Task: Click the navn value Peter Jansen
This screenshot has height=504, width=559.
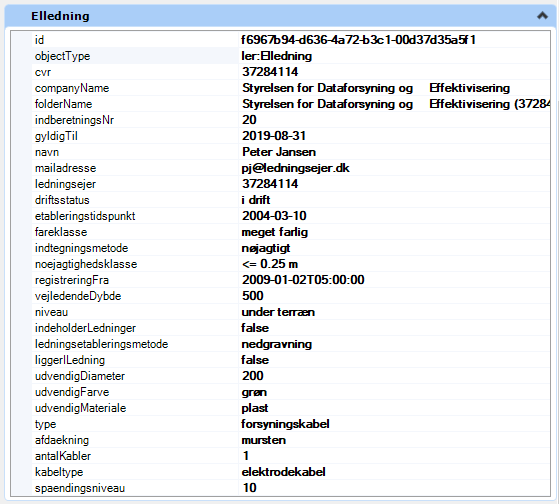Action: (279, 152)
